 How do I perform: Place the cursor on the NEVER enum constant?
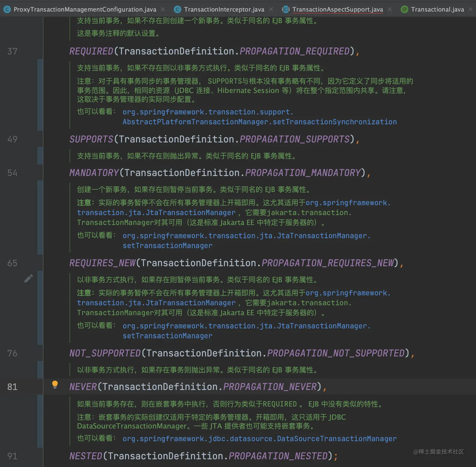(x=83, y=387)
